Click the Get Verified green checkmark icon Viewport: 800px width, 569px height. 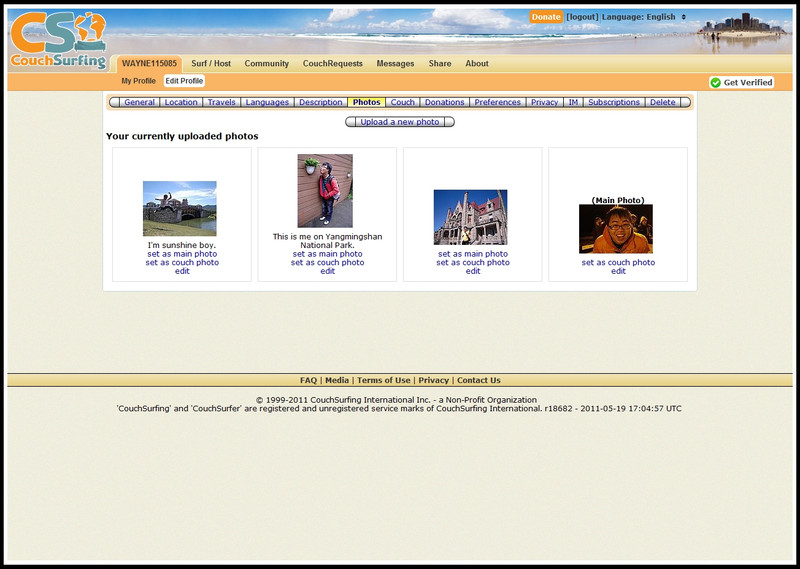715,83
